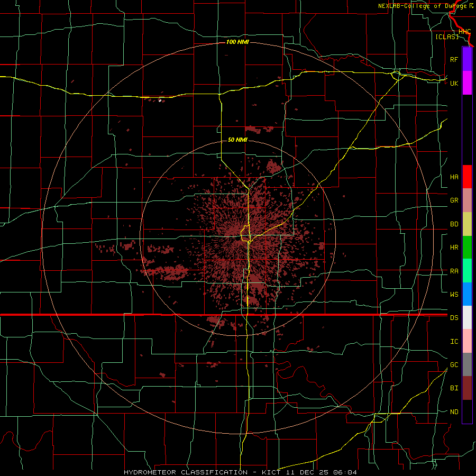This screenshot has height=476, width=476.
Task: Click the IC light pink legend swatch
Action: pyautogui.click(x=467, y=341)
